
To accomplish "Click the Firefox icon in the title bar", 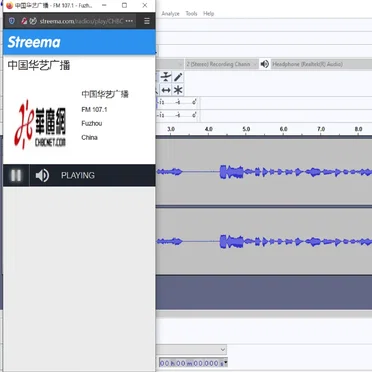I will point(10,6).
